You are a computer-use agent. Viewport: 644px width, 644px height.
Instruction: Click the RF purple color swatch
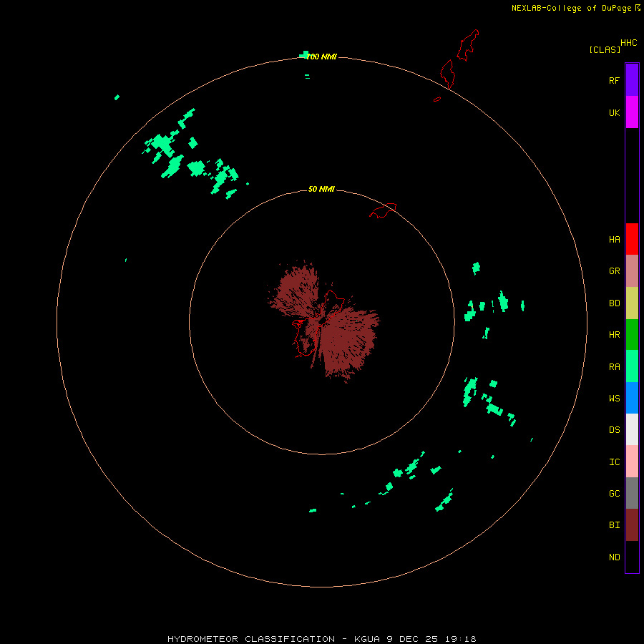[x=632, y=80]
